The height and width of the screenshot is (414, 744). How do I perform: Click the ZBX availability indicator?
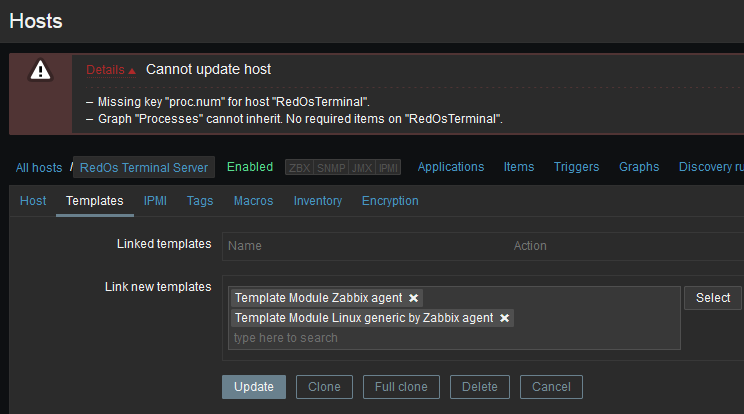(x=298, y=168)
